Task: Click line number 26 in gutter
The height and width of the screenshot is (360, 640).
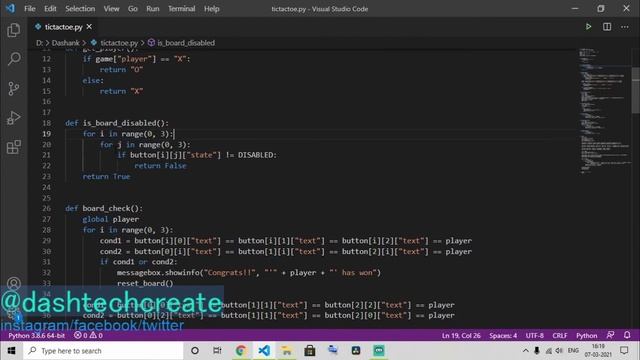Action: click(x=47, y=209)
